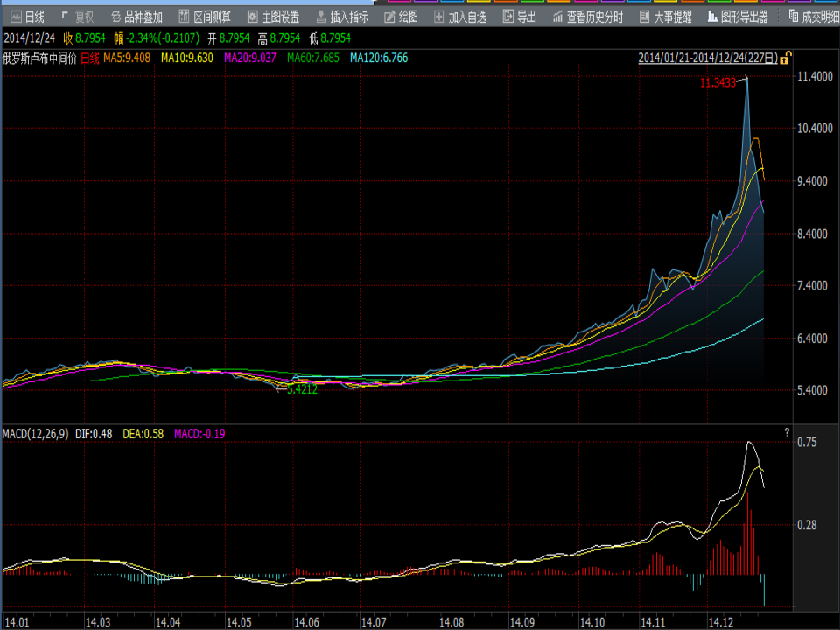Click the 0.28 MACD axis label
This screenshot has height=630, width=840.
coord(807,526)
